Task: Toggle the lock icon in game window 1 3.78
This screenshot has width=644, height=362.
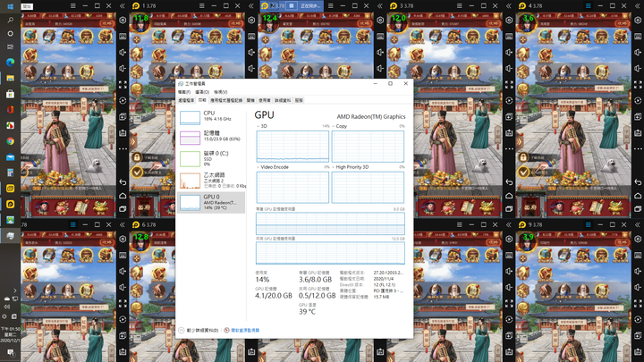Action: [137, 156]
